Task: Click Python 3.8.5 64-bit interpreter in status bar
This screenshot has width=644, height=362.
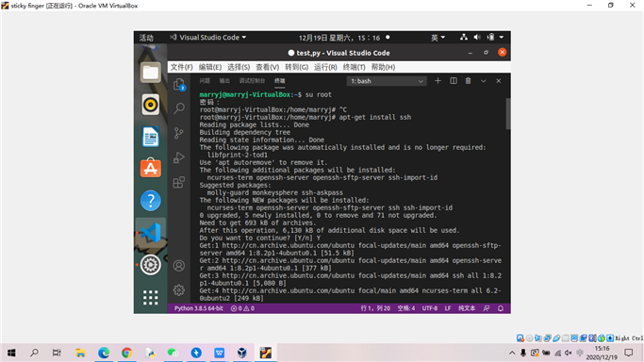Action: point(199,308)
